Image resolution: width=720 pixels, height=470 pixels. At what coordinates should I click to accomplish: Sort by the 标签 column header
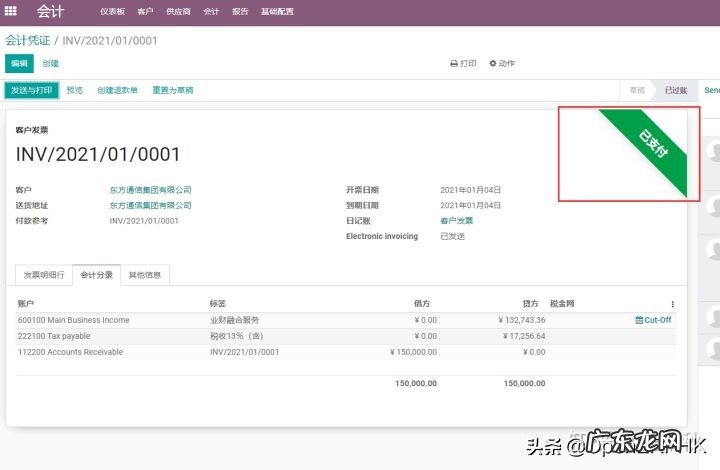[x=218, y=303]
